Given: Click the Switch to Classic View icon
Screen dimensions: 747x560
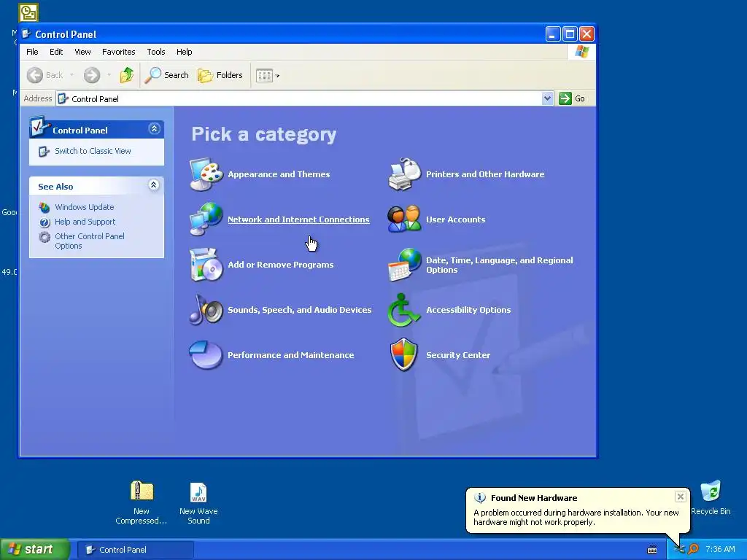Looking at the screenshot, I should click(44, 152).
